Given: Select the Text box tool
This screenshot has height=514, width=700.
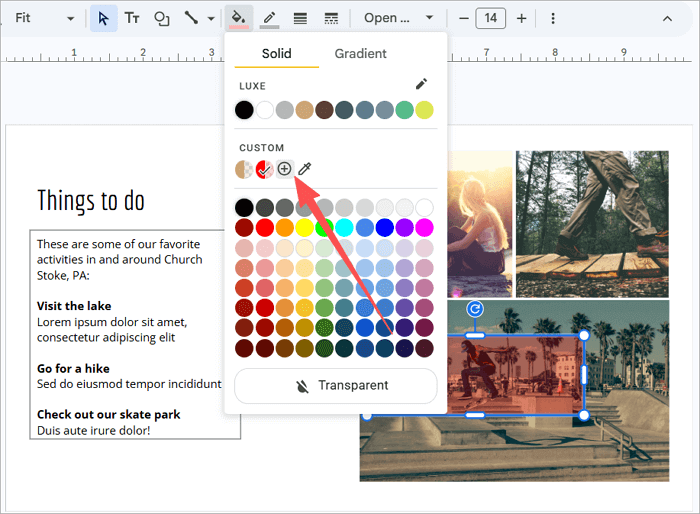Looking at the screenshot, I should point(132,18).
